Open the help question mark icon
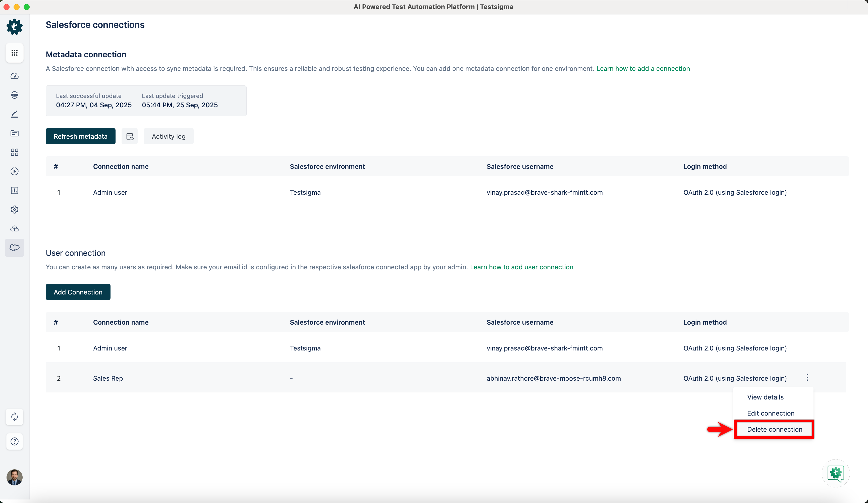868x503 pixels. pos(15,441)
